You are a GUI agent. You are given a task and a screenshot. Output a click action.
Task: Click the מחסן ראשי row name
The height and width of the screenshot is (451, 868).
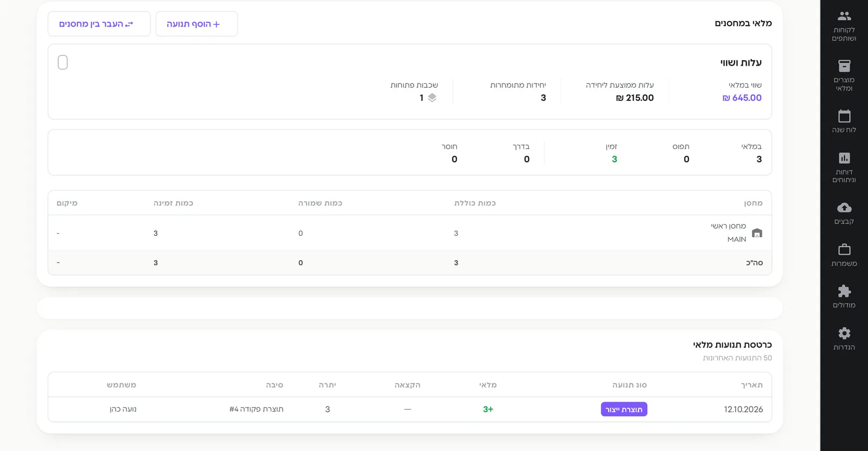[729, 226]
